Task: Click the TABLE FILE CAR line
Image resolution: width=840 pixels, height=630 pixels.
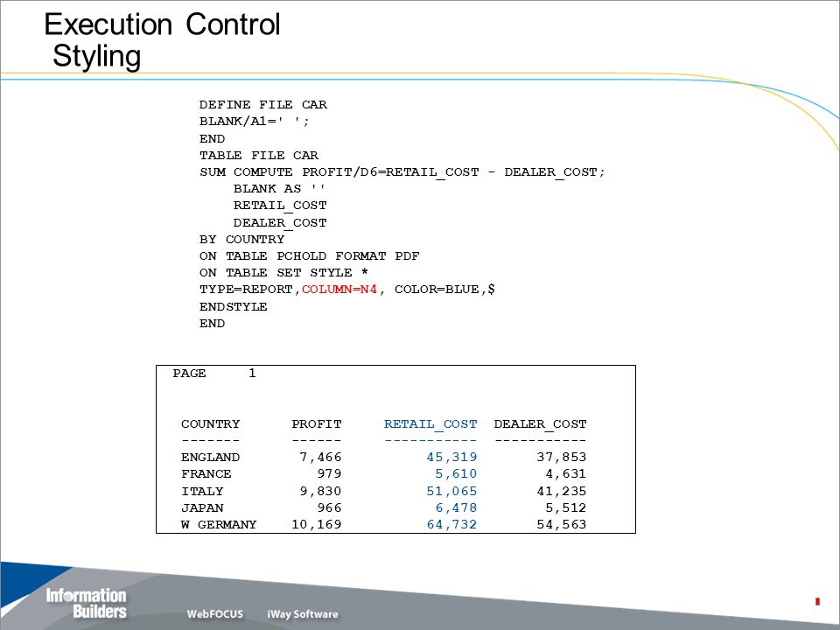Action: 259,156
